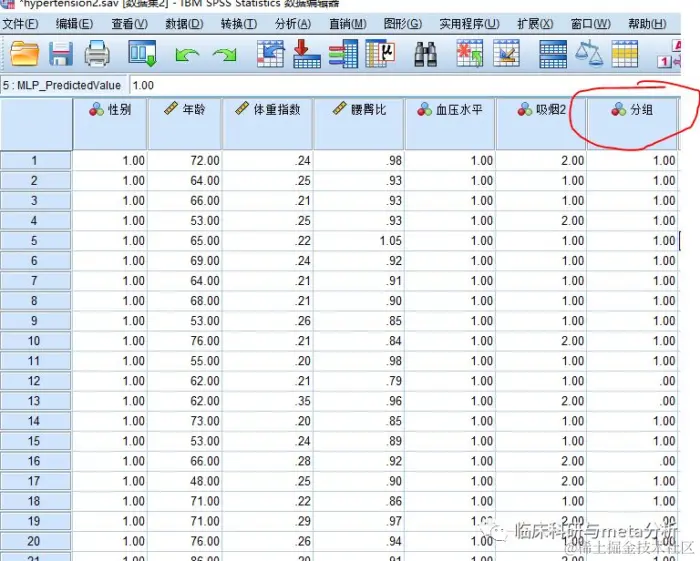Open the 图形(G) menu
The width and height of the screenshot is (700, 561).
click(402, 24)
